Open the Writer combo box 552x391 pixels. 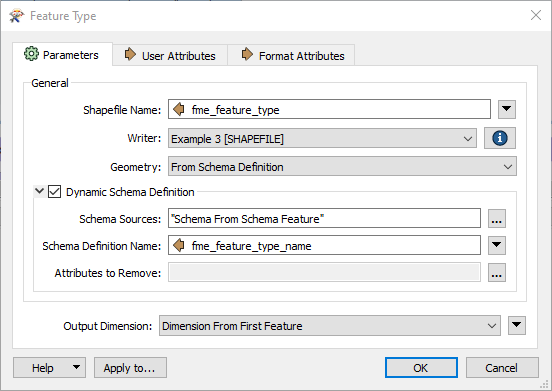[x=322, y=138]
